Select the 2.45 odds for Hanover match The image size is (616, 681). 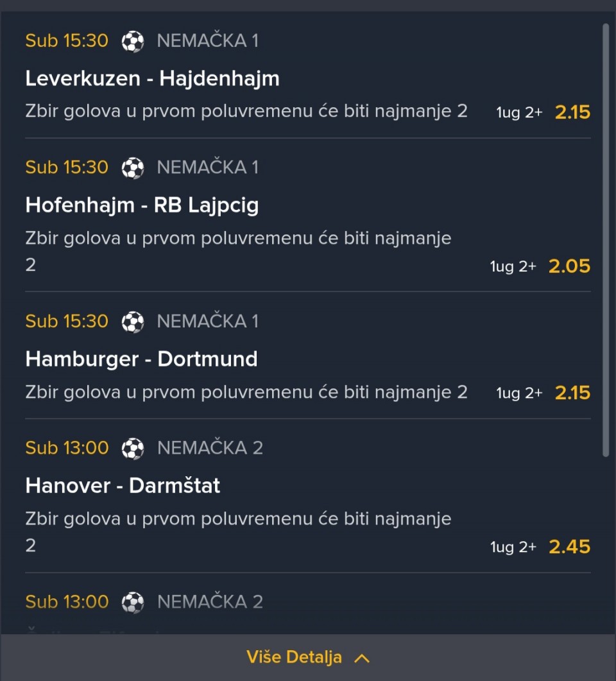coord(569,547)
